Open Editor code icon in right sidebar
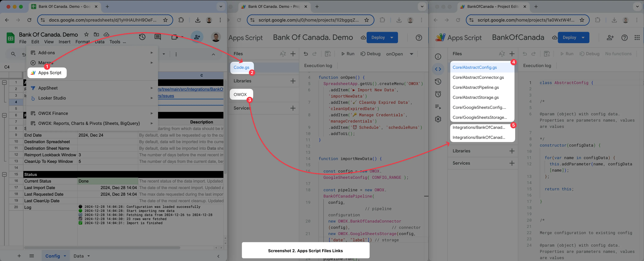Screen dimensions: 644x261 (438, 69)
